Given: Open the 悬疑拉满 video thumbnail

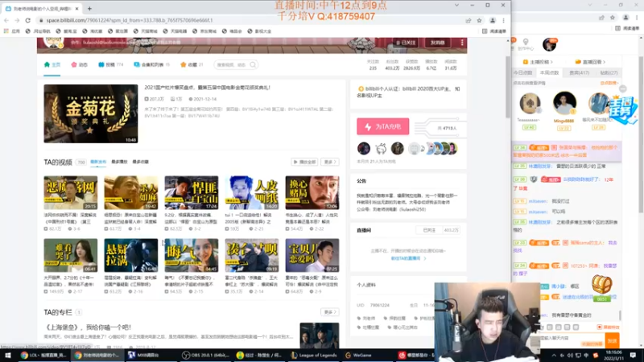Looking at the screenshot, I should click(131, 255).
